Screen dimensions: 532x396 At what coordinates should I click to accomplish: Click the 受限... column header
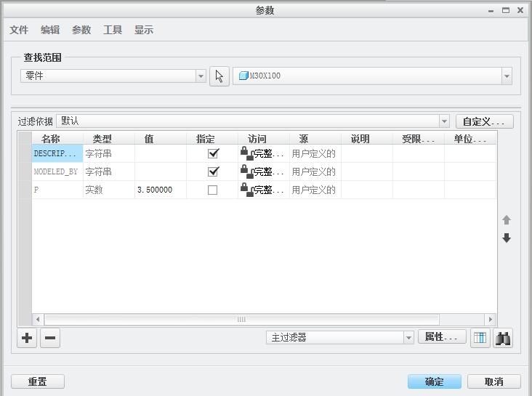tap(419, 139)
